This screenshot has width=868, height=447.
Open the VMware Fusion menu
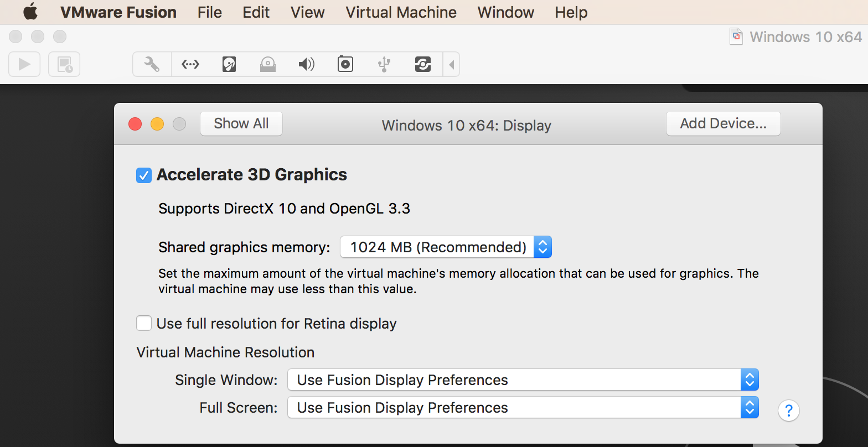(118, 12)
